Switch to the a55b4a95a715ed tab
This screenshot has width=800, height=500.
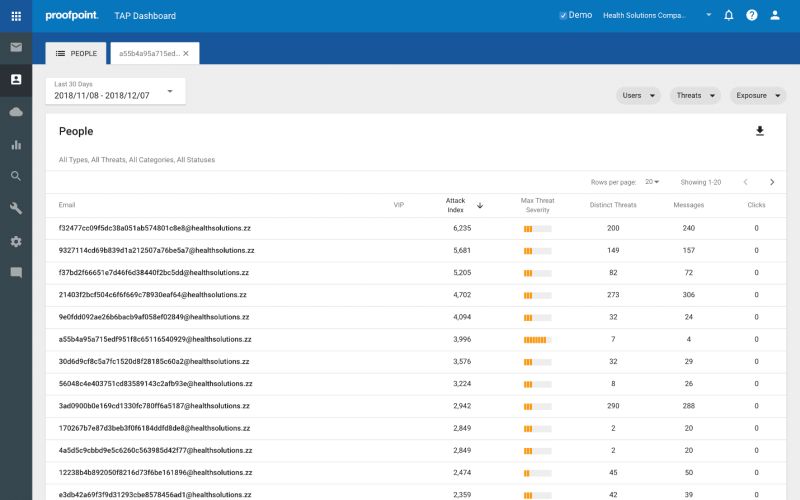tap(149, 54)
